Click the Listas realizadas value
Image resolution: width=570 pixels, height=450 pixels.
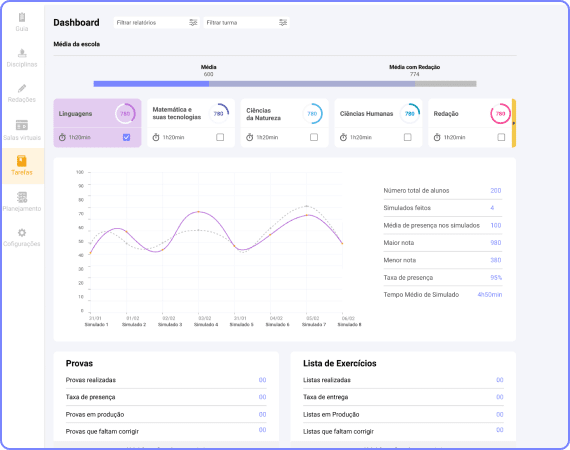(500, 380)
